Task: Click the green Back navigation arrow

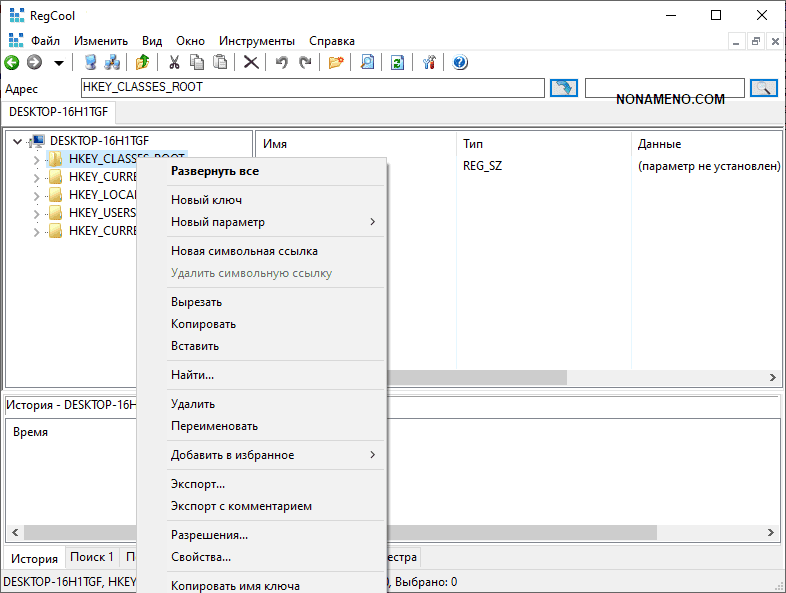Action: (12, 62)
